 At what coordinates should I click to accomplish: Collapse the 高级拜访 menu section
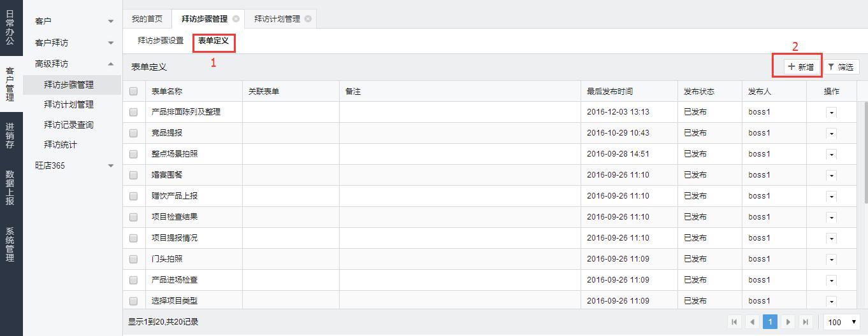(111, 64)
